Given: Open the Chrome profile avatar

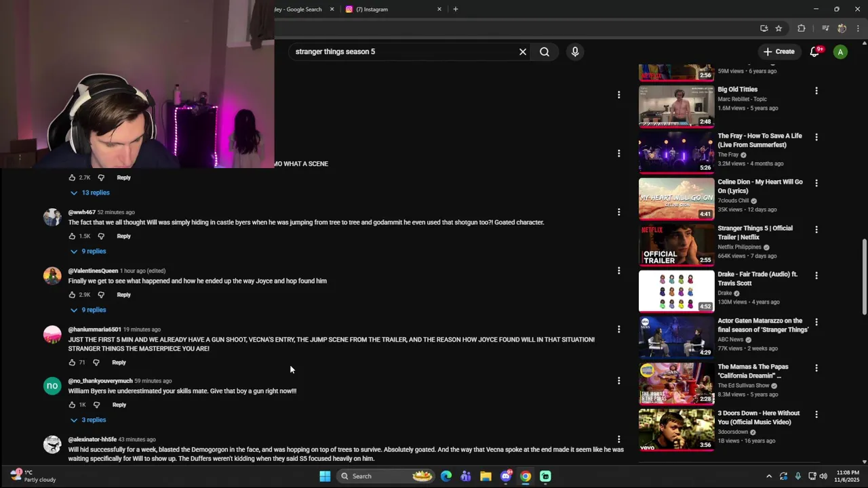Looking at the screenshot, I should [842, 28].
